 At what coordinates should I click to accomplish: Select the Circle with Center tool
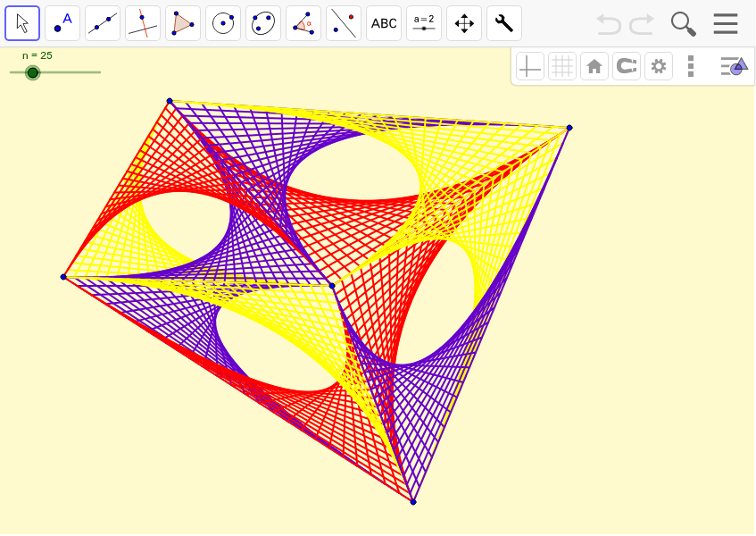coord(223,23)
